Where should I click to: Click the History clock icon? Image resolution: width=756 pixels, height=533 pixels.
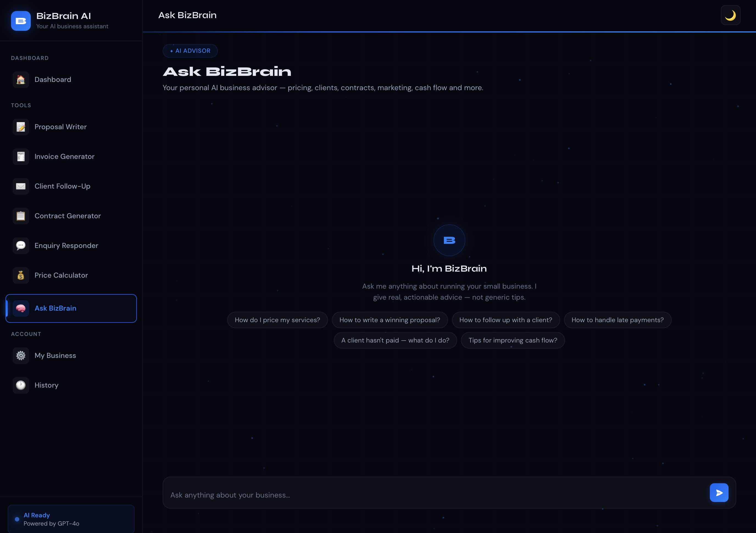click(x=21, y=385)
